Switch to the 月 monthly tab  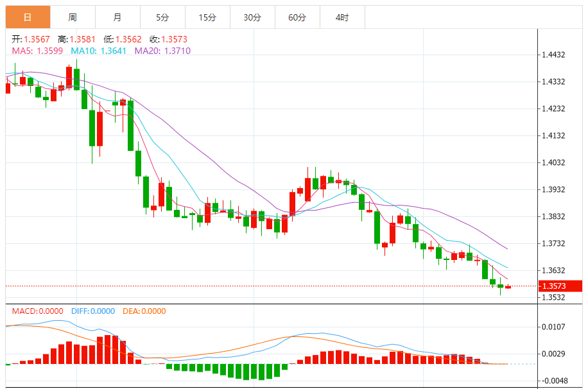[117, 17]
